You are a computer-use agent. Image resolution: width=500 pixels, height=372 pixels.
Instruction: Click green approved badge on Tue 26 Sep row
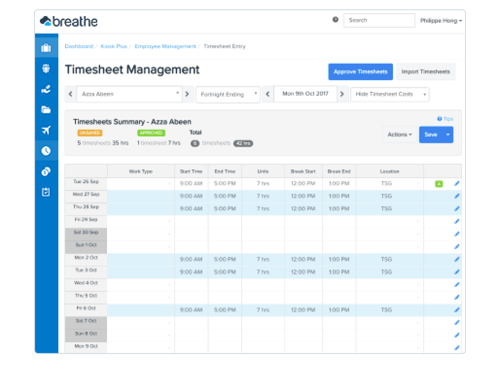(439, 184)
